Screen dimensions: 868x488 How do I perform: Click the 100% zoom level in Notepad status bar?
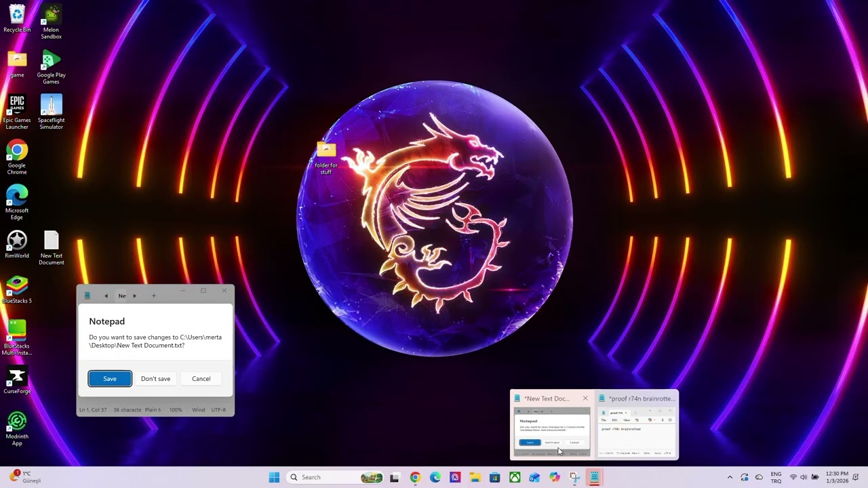pyautogui.click(x=176, y=410)
